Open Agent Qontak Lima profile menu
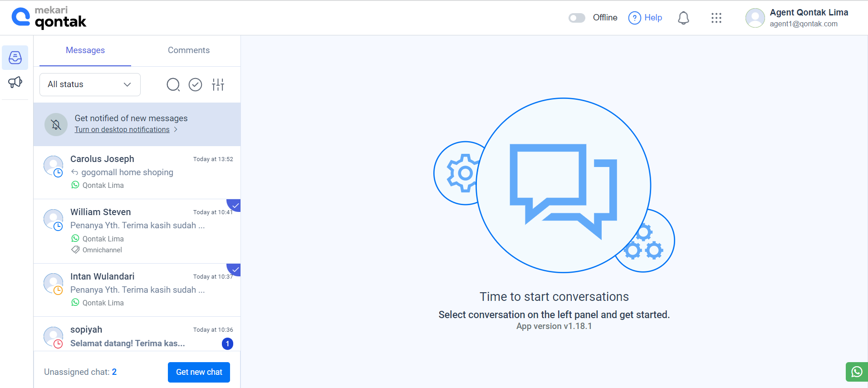This screenshot has width=868, height=388. 797,18
